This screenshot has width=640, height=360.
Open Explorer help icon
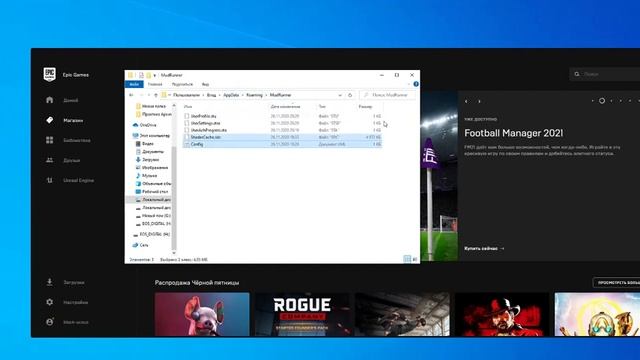(416, 84)
